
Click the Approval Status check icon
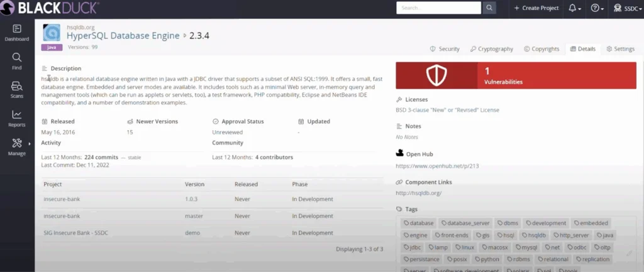coord(215,122)
